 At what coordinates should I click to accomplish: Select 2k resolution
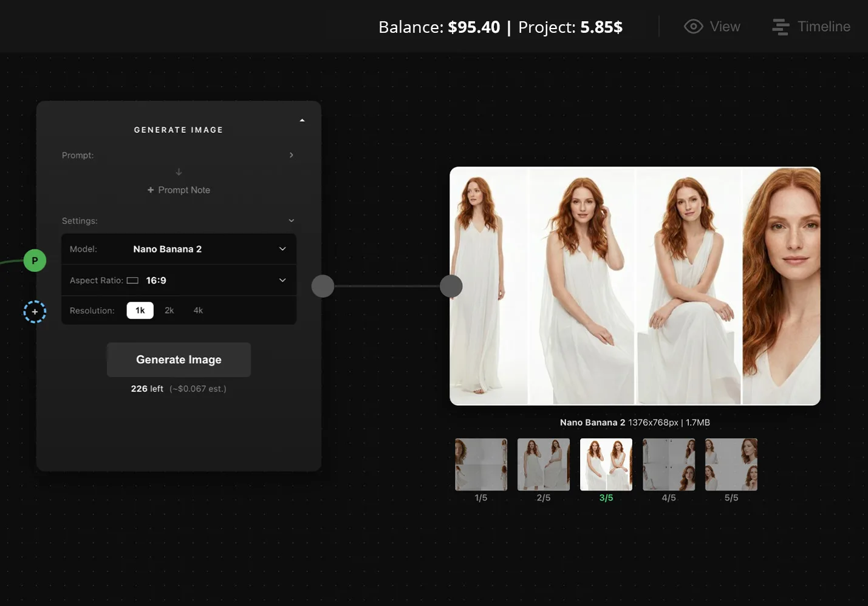click(169, 310)
